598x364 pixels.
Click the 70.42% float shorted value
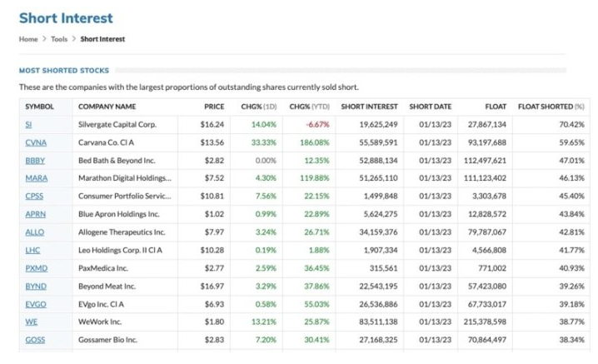click(x=571, y=124)
